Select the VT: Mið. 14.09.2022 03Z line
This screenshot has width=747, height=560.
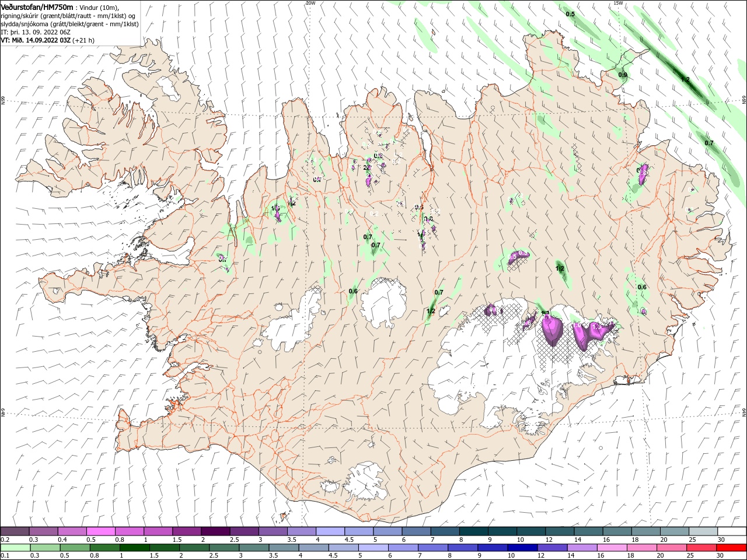36,40
